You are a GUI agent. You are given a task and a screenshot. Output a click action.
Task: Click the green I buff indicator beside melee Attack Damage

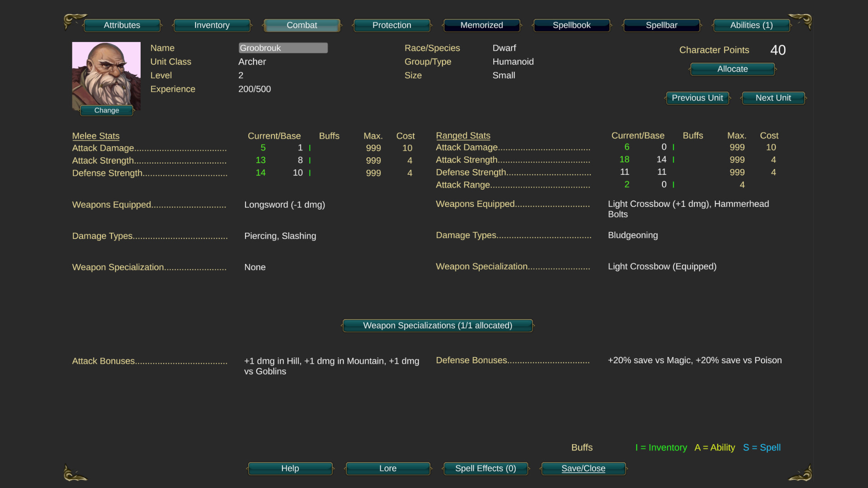[x=310, y=148]
